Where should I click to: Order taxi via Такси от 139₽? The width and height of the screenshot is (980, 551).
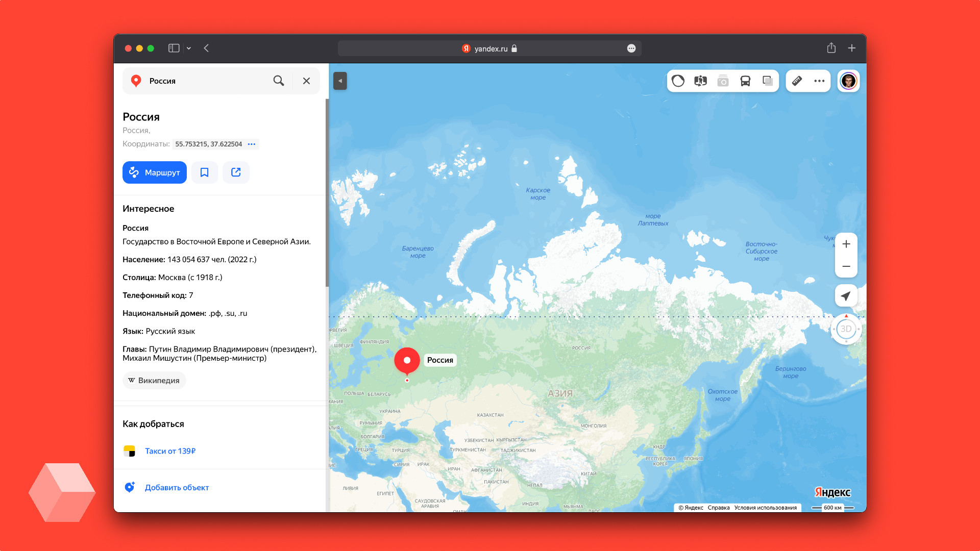(x=170, y=451)
